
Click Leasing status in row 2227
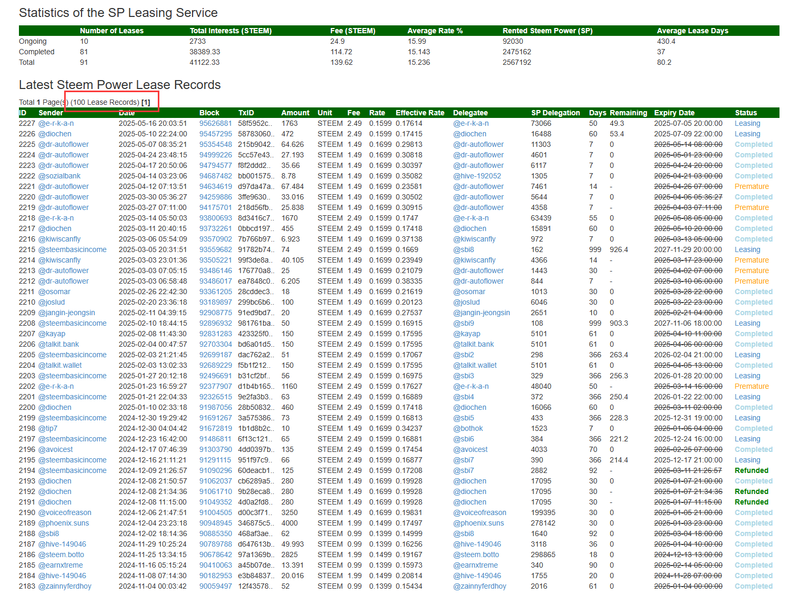coord(747,123)
